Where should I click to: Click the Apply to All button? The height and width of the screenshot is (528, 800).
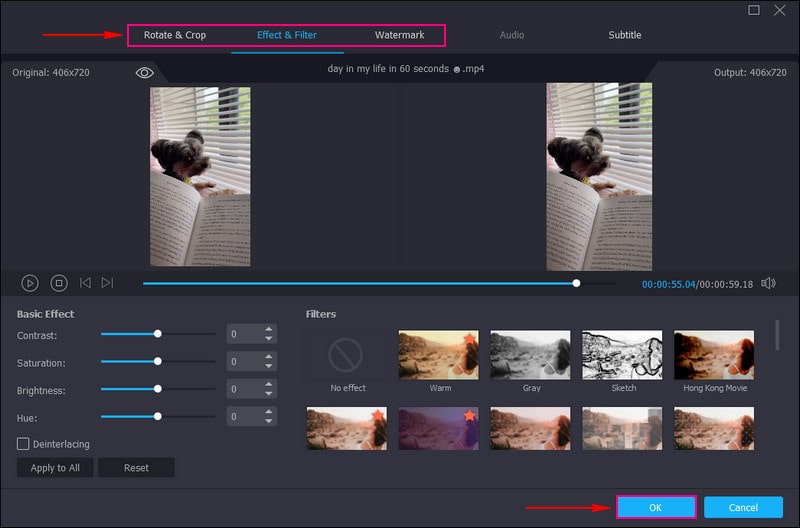pyautogui.click(x=55, y=468)
